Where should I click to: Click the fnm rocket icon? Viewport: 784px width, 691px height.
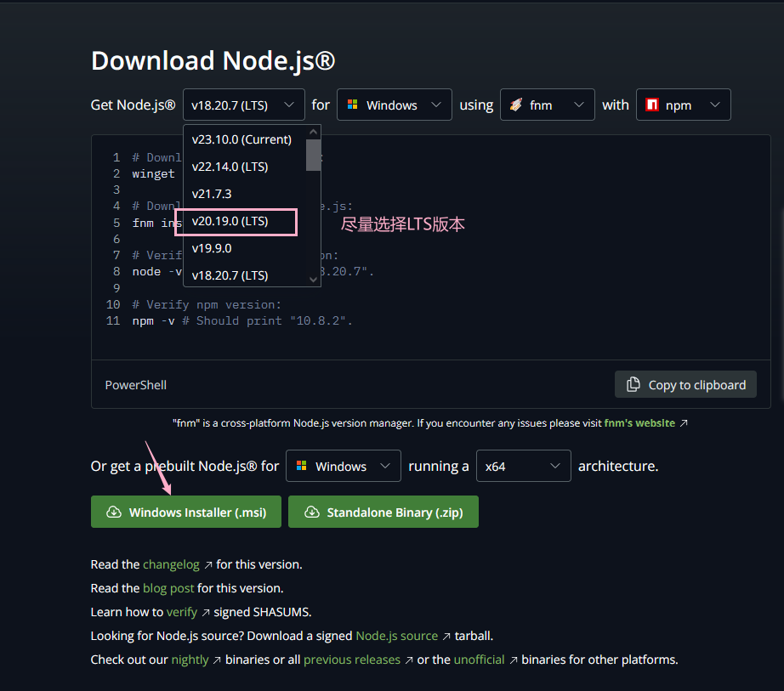(516, 105)
